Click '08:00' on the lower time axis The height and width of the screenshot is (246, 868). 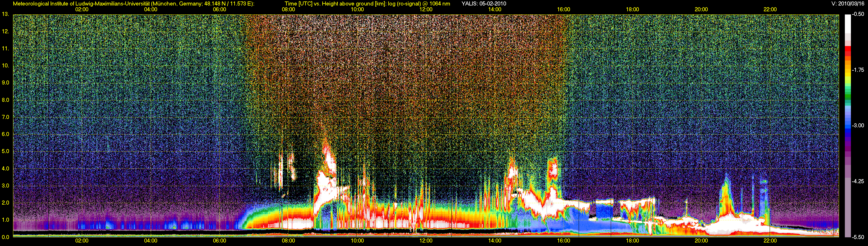pos(288,241)
